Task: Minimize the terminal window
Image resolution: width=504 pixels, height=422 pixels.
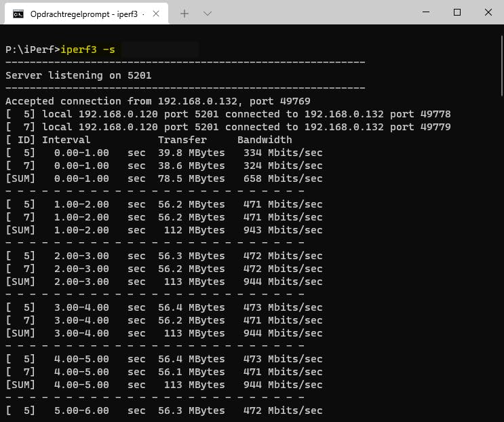Action: click(x=426, y=12)
